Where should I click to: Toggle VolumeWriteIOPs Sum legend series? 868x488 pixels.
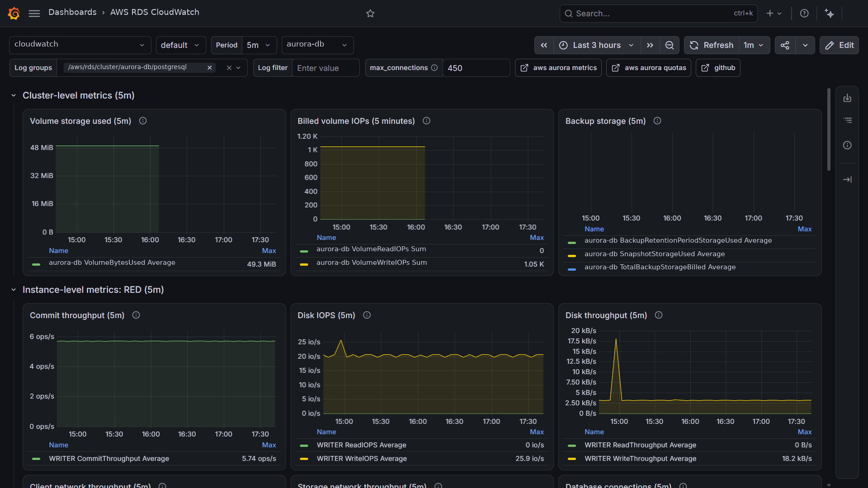[371, 263]
